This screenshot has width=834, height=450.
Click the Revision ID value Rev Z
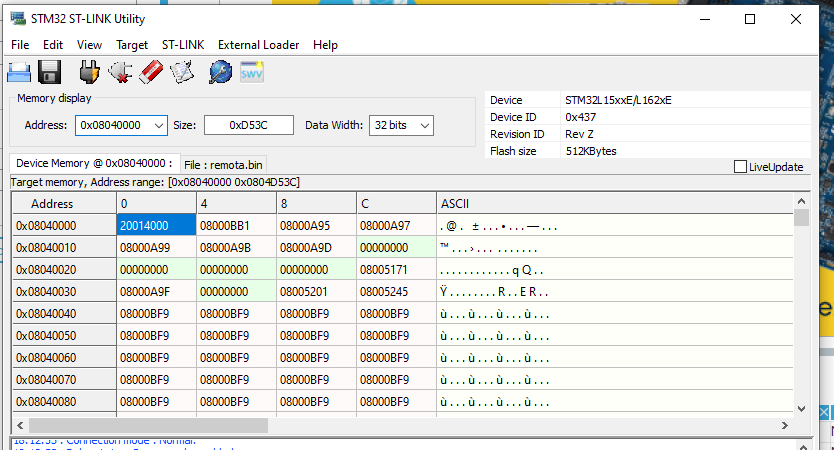tap(579, 134)
